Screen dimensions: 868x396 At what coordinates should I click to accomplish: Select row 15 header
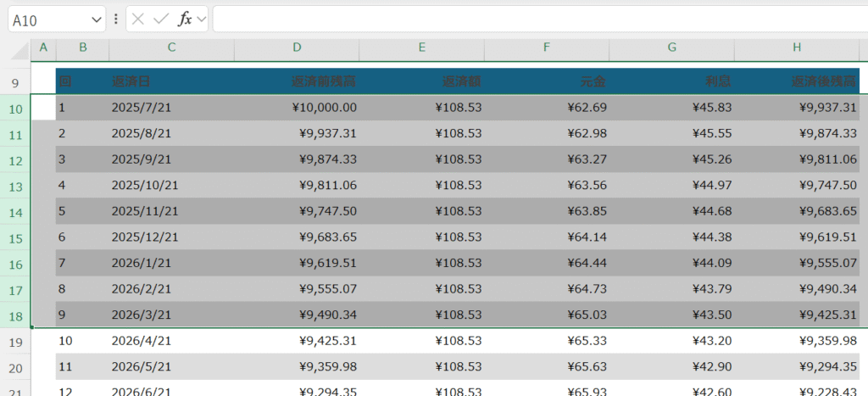pos(15,239)
